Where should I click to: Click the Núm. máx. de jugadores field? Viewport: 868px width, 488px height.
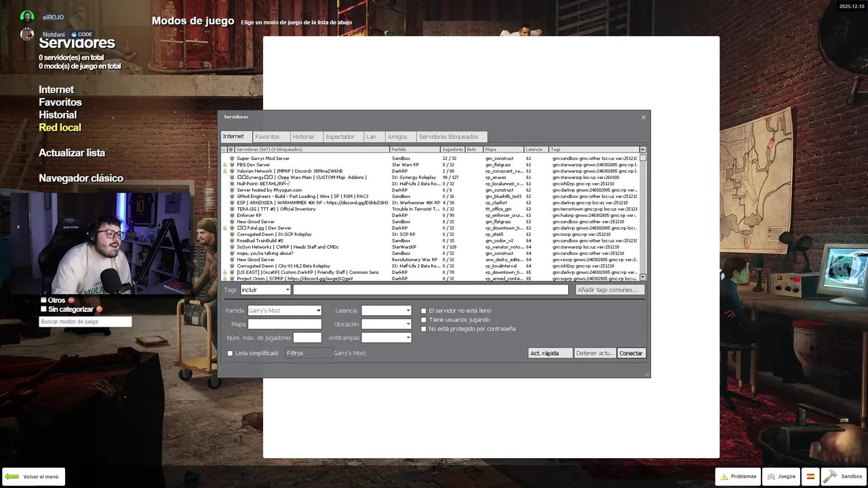(x=307, y=338)
